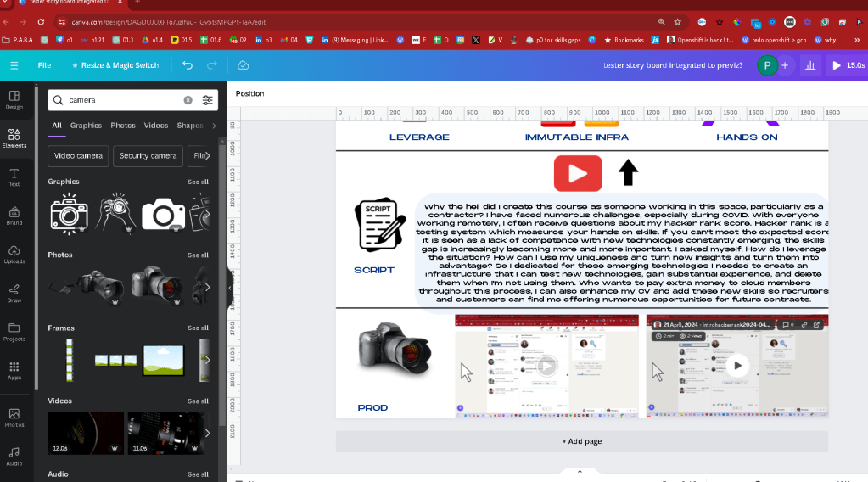Play the video dated 21 April, 2024
This screenshot has width=868, height=482.
point(737,366)
